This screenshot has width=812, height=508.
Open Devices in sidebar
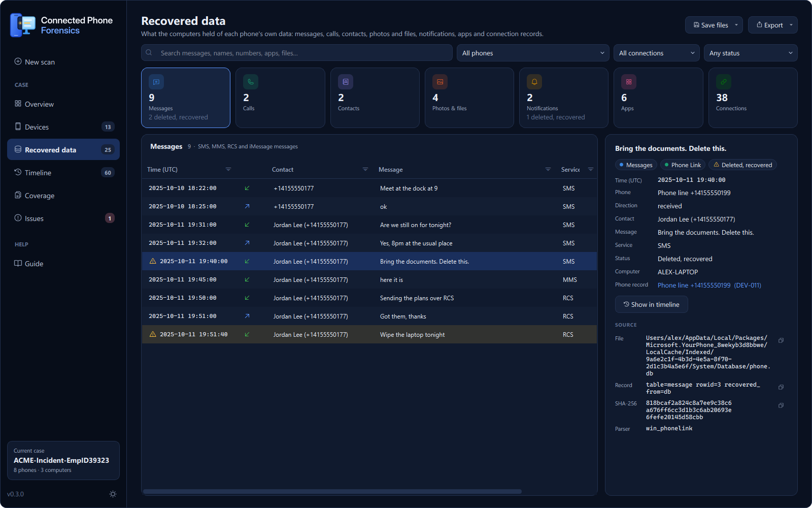63,127
